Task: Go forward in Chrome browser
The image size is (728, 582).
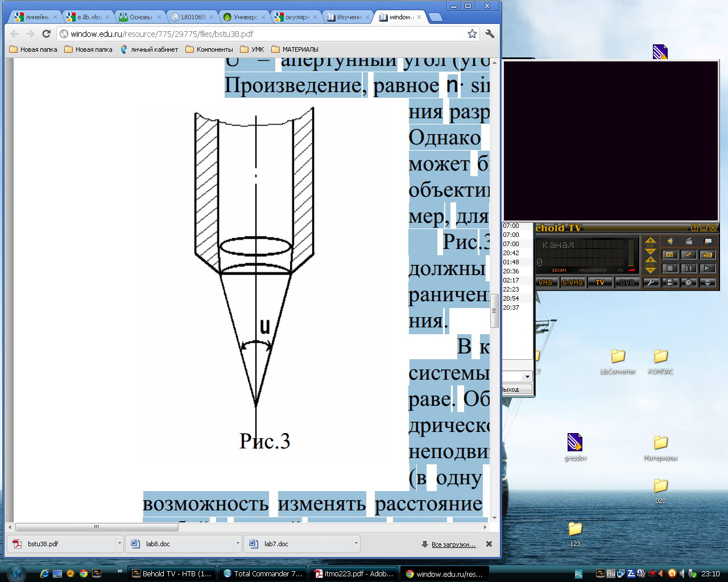Action: pyautogui.click(x=31, y=34)
